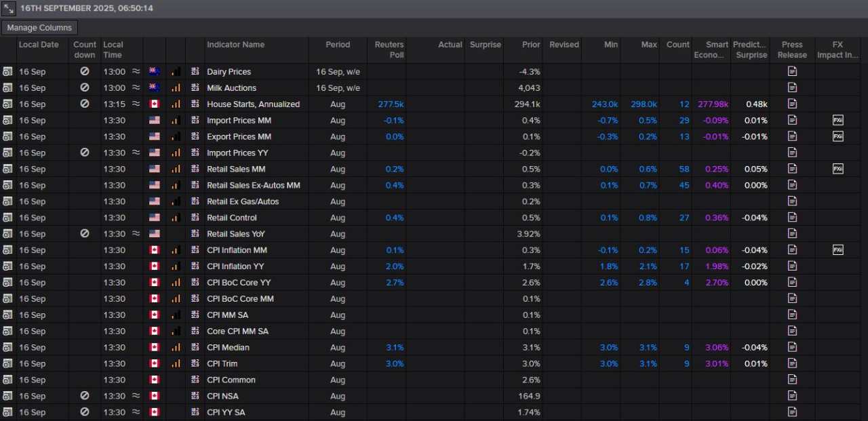
Task: Click the 298.0k Max value
Action: (x=644, y=104)
